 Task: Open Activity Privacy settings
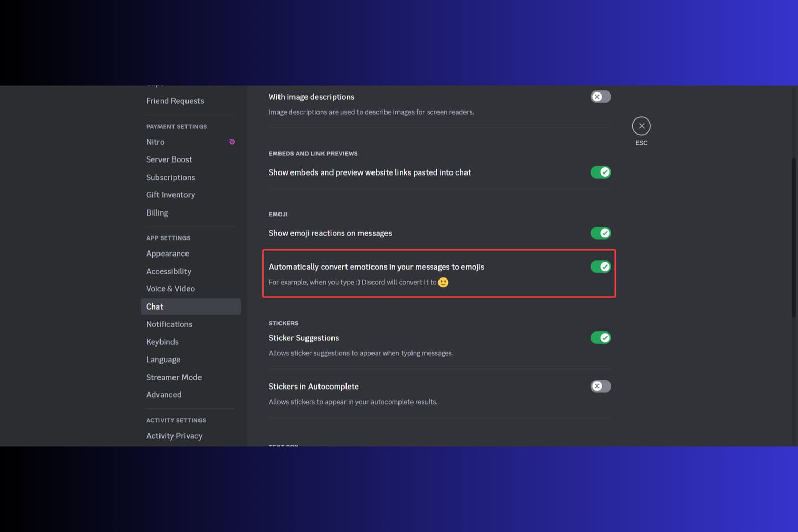point(174,436)
